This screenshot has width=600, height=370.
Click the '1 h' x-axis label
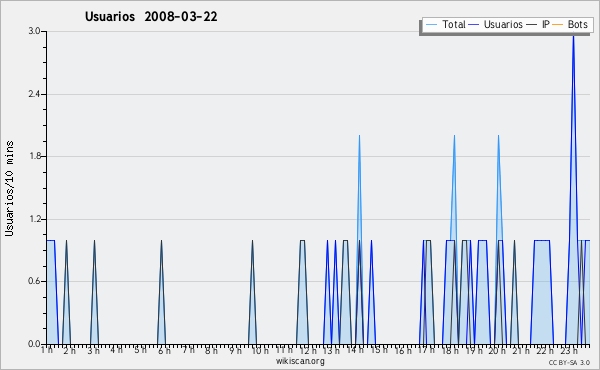[47, 350]
